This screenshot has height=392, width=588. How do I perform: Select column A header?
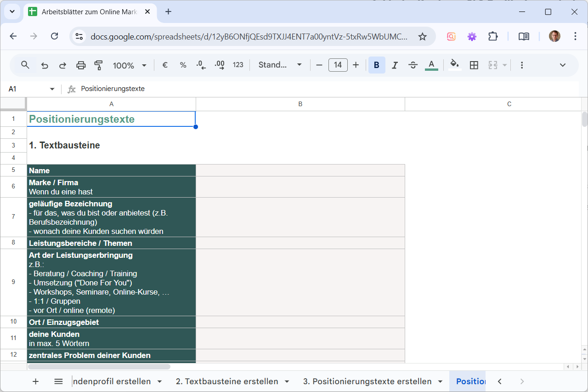[x=112, y=104]
